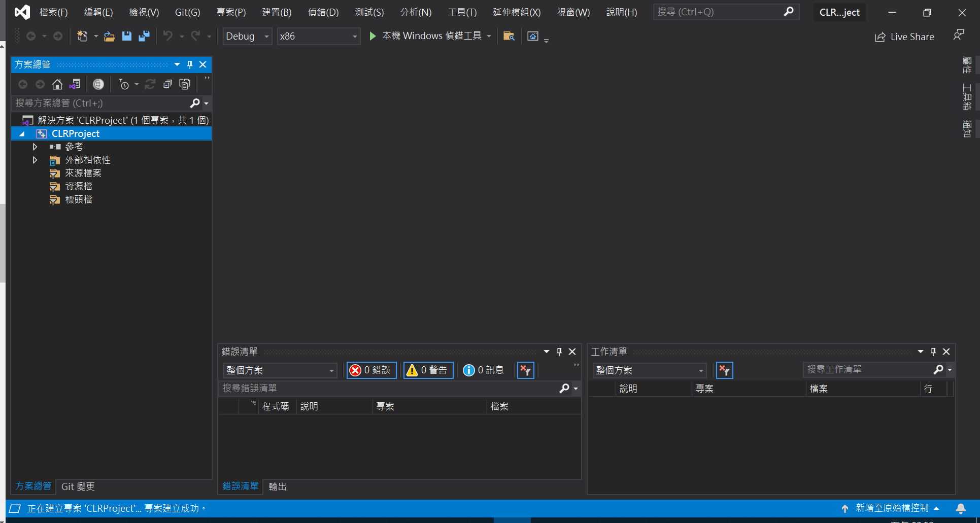
Task: Expand the 外部相依性 node
Action: (x=35, y=160)
